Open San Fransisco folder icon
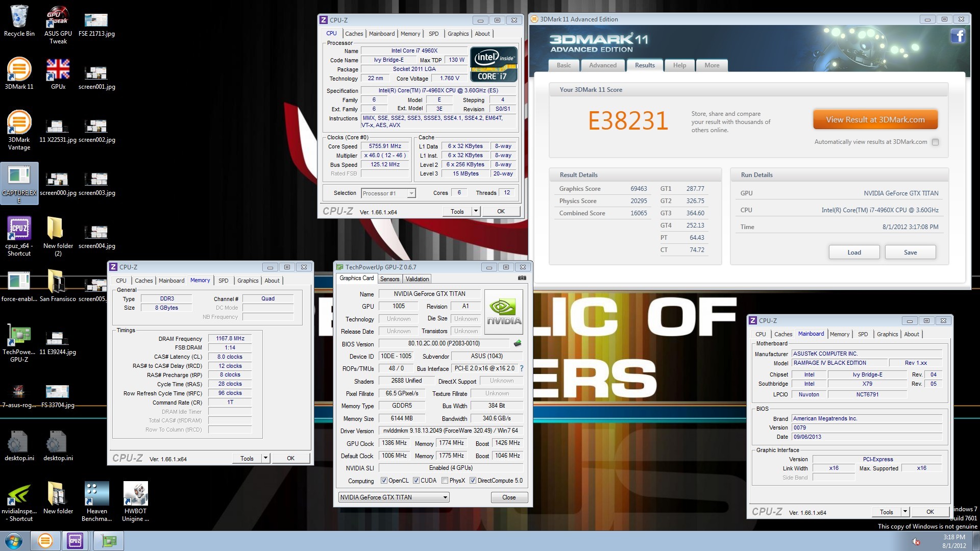980x551 pixels. 58,286
